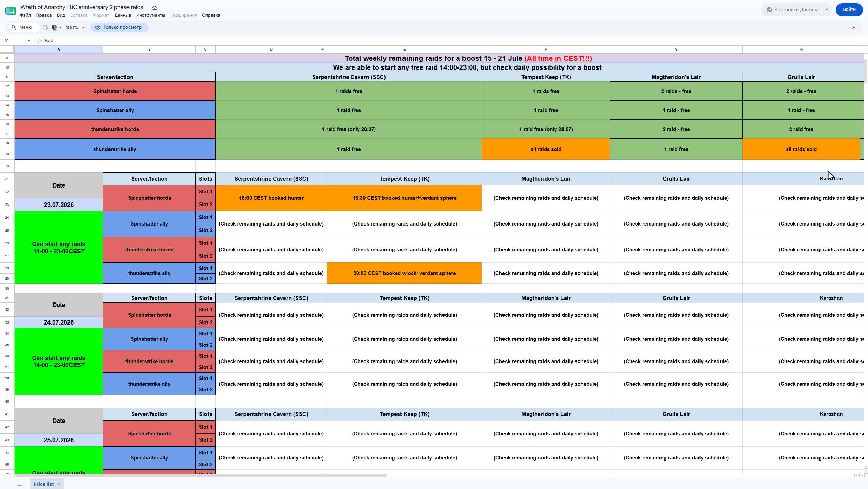This screenshot has height=489, width=868.
Task: Open the filter views table icon
Action: click(x=56, y=27)
